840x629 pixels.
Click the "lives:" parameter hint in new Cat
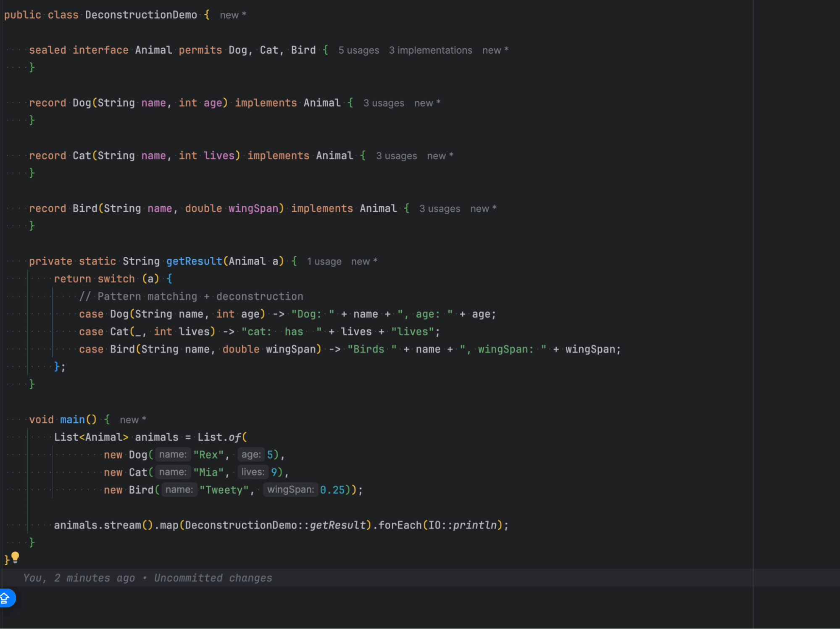253,472
